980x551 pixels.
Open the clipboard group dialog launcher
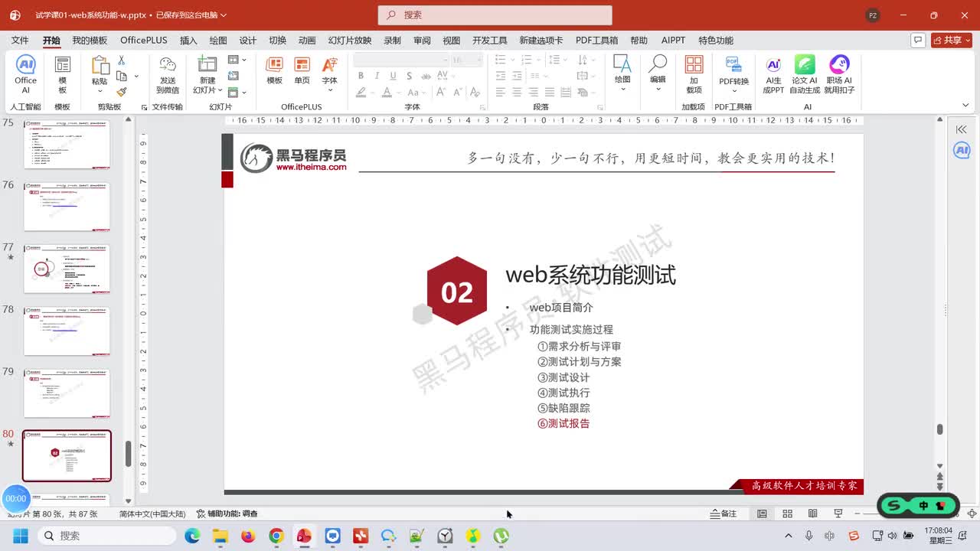[x=144, y=108]
